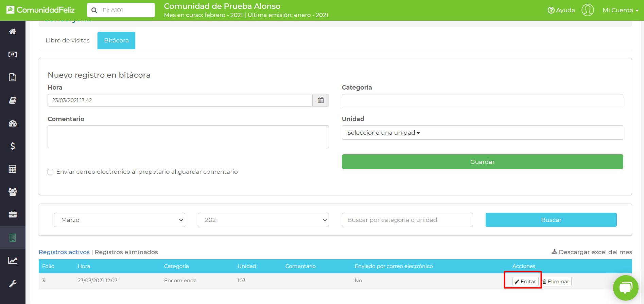Image resolution: width=644 pixels, height=304 pixels.
Task: Open the chat support bubble
Action: 625,288
